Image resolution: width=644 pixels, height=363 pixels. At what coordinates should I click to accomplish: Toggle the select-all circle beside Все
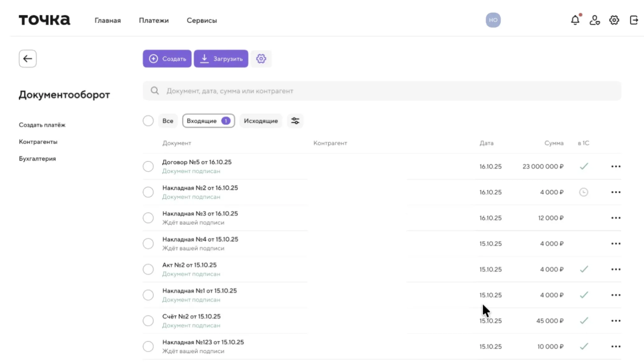coord(148,121)
